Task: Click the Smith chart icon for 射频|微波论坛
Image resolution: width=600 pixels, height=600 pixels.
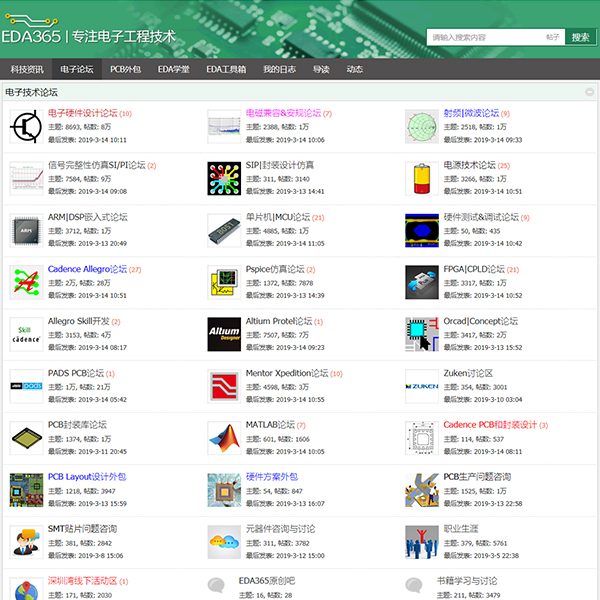Action: point(422,126)
